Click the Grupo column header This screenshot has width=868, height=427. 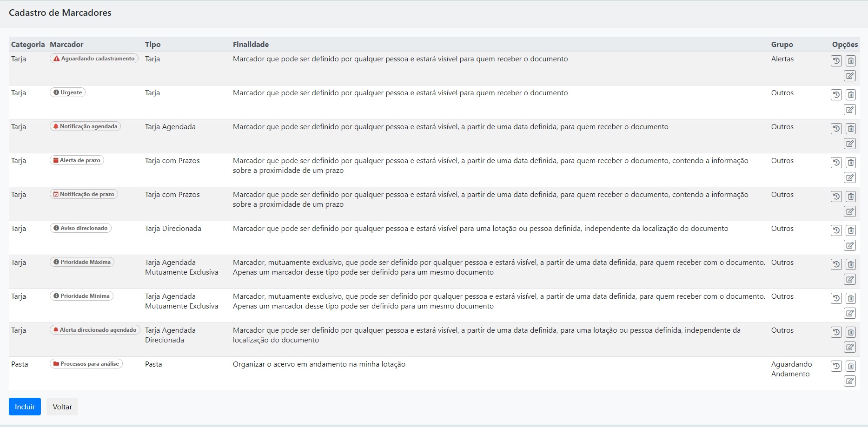[x=782, y=45]
